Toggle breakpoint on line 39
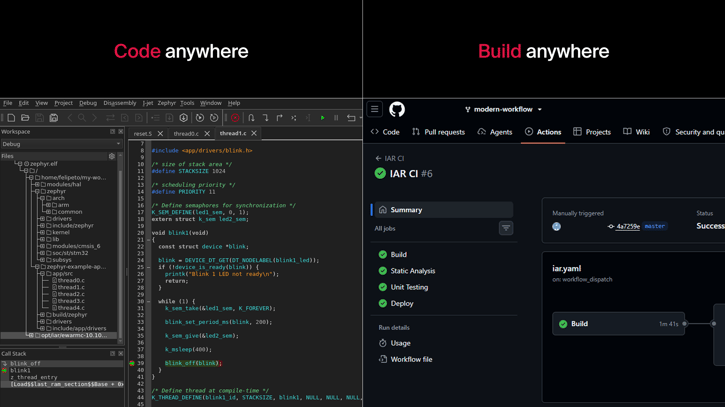725x407 pixels. coord(132,364)
